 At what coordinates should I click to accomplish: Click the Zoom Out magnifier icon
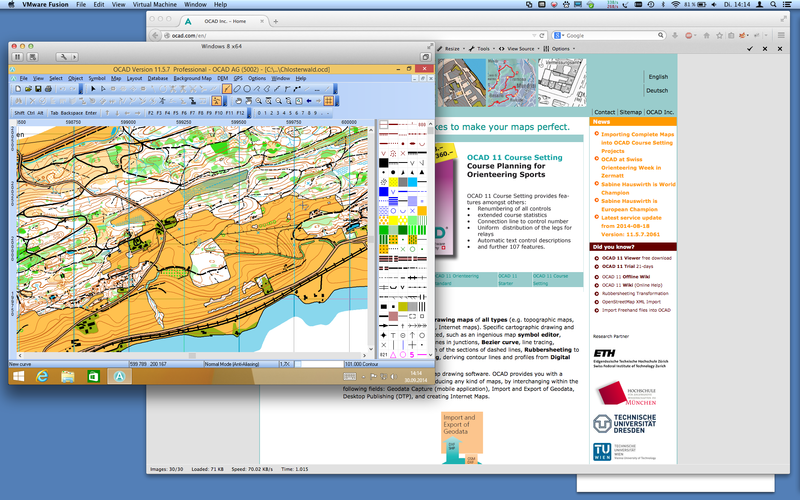tap(278, 101)
